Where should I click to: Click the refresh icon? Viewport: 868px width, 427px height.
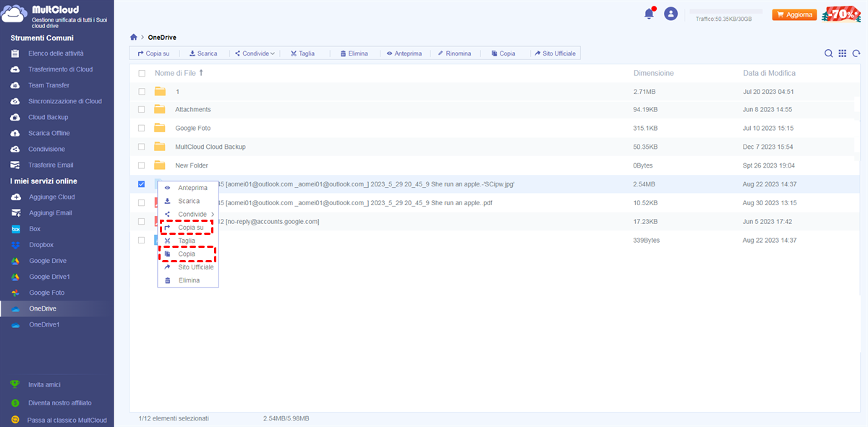pyautogui.click(x=856, y=53)
